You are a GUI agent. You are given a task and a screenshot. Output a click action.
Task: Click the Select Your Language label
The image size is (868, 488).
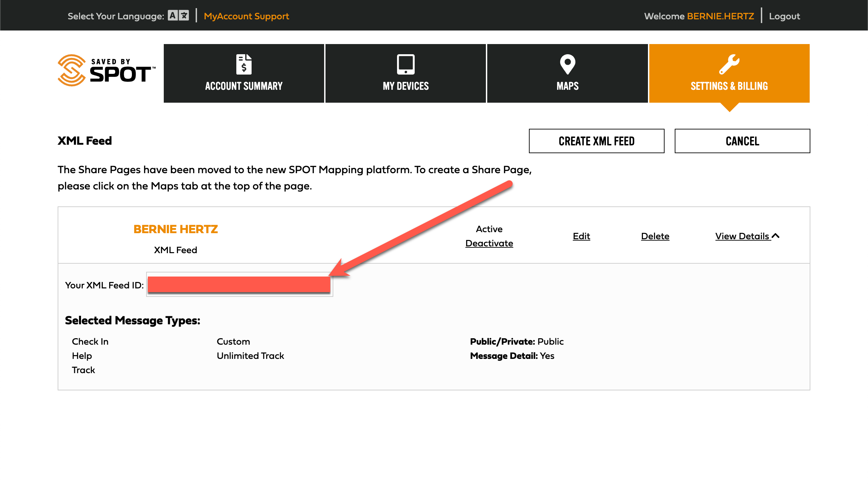[116, 16]
